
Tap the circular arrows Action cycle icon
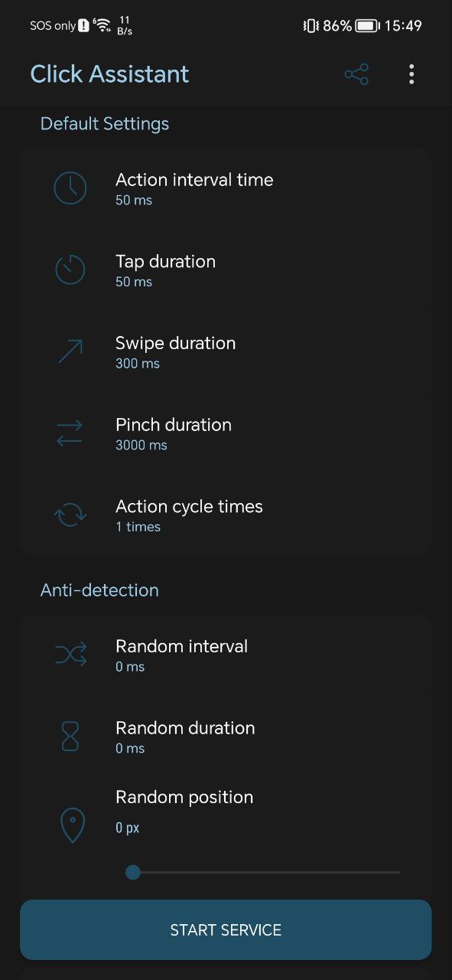point(70,514)
